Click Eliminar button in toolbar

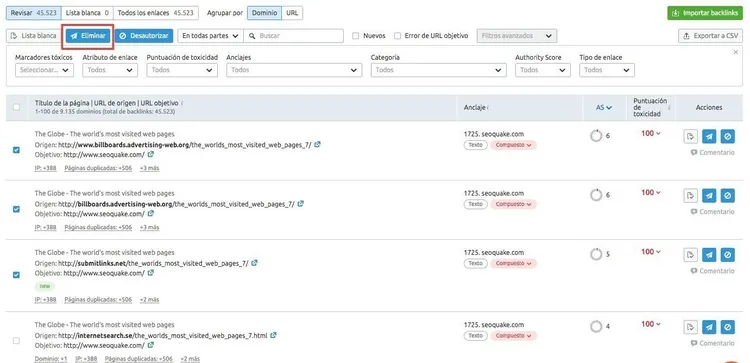(88, 36)
